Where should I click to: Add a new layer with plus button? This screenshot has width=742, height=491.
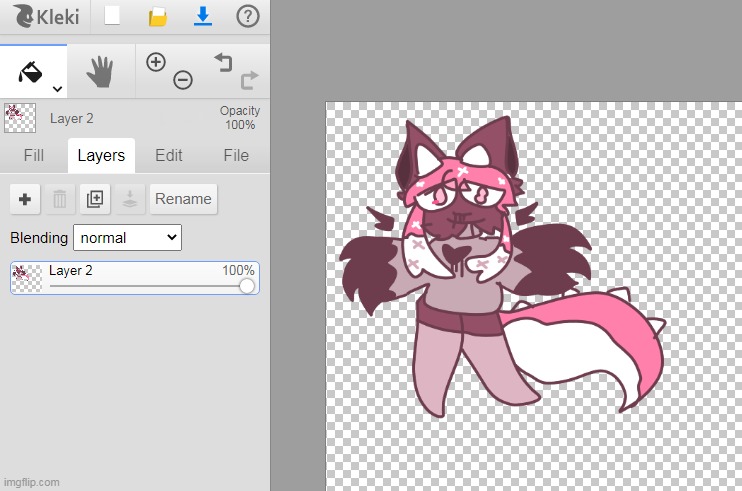[25, 199]
